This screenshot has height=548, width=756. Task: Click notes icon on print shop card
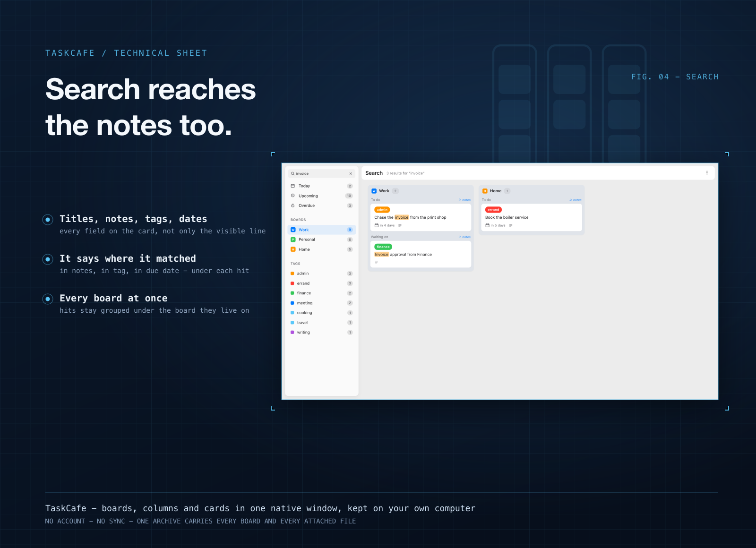(400, 225)
